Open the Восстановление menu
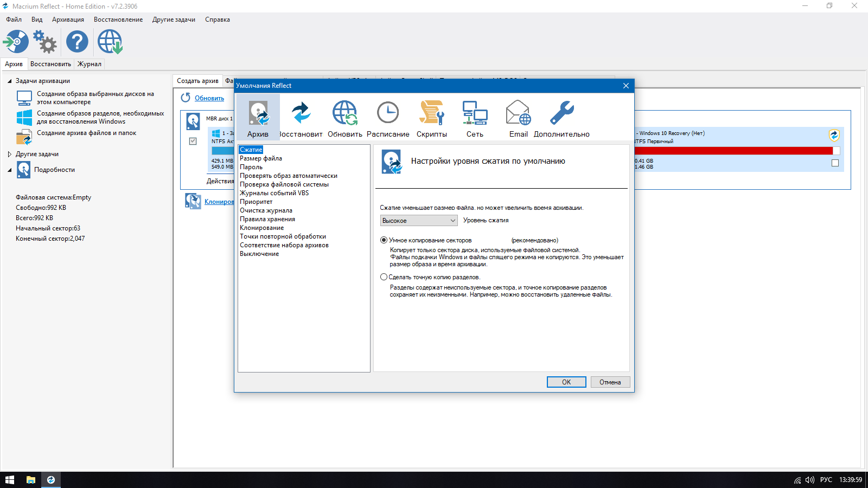This screenshot has width=868, height=488. pyautogui.click(x=118, y=20)
